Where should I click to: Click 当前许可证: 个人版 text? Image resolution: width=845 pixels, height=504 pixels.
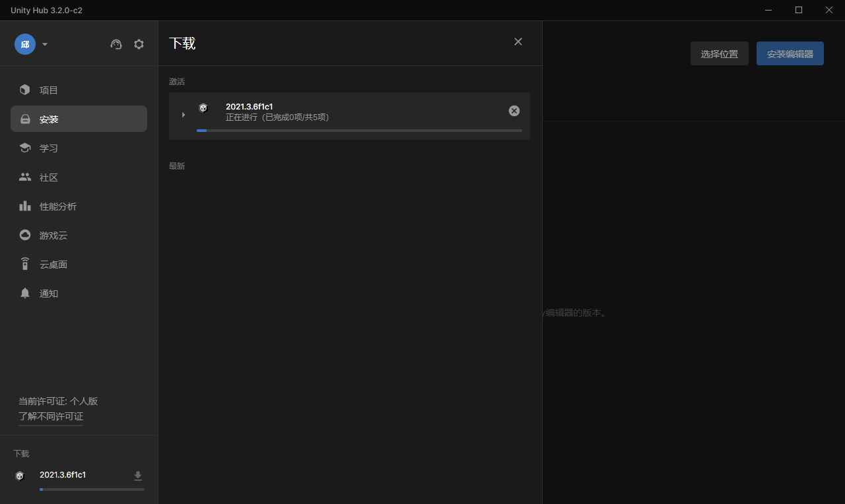point(58,401)
